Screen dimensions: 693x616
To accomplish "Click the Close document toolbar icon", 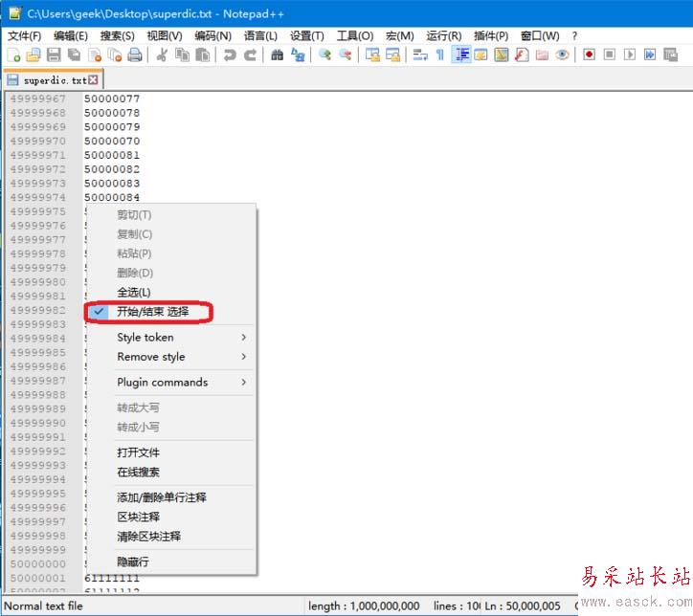I will [95, 55].
